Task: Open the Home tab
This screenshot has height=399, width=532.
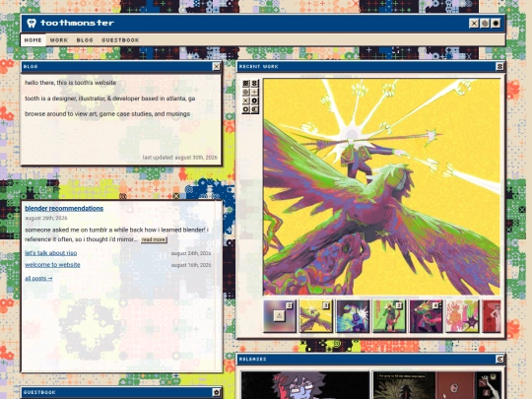Action: [33, 40]
